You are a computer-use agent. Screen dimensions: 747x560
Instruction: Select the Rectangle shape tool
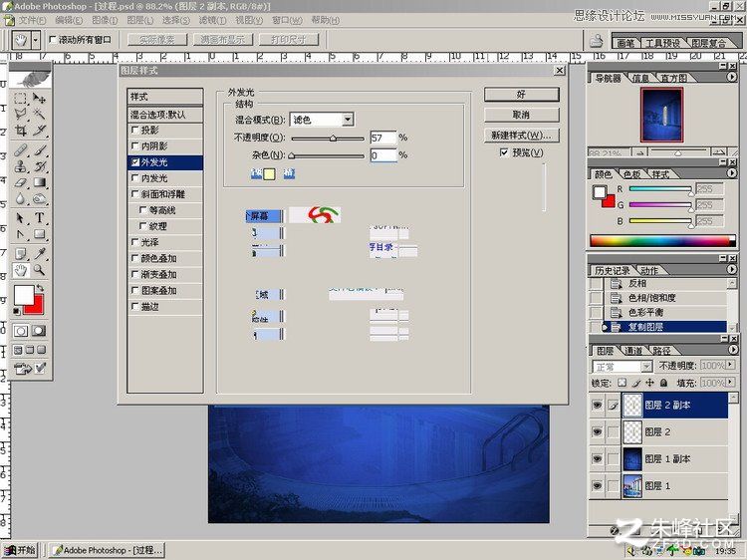click(39, 234)
